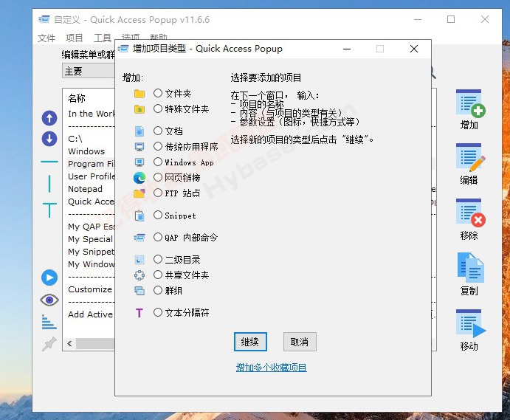Viewport: 510px width, 420px height.
Task: Click the clipboard icon beside Snippet
Action: 139,216
